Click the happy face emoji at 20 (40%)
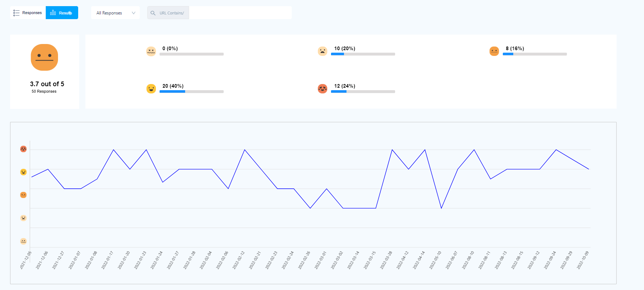Viewport: 644px width, 290px height. (151, 89)
